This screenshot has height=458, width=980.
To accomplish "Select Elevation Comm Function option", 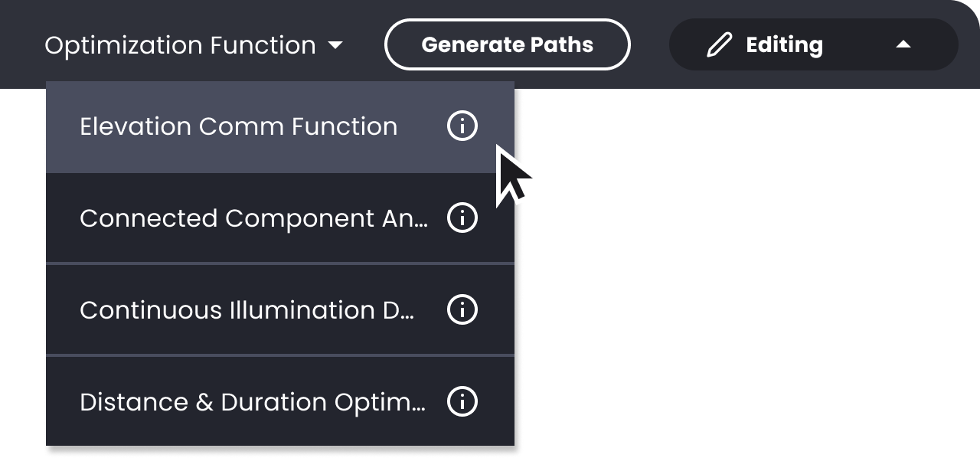I will (x=238, y=126).
